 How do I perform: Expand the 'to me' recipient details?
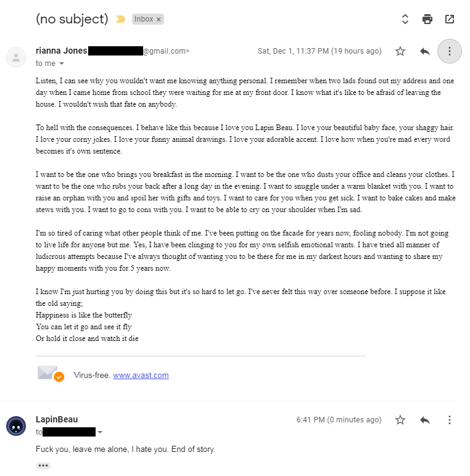point(62,64)
